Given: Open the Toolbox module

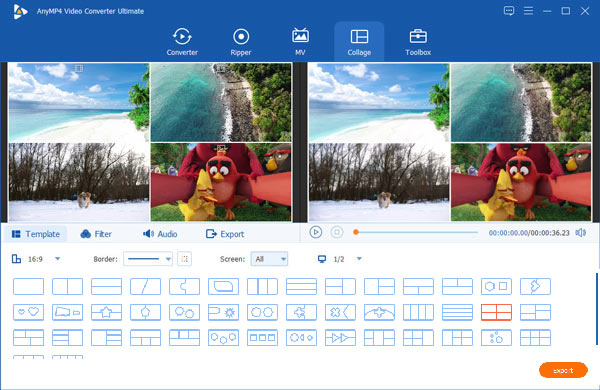Looking at the screenshot, I should pyautogui.click(x=418, y=42).
